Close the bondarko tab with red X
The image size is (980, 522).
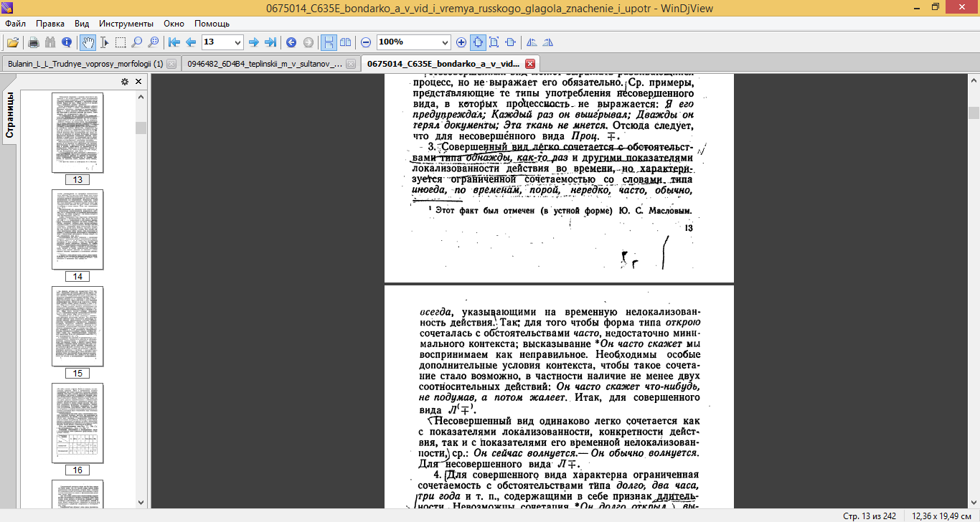(x=529, y=64)
